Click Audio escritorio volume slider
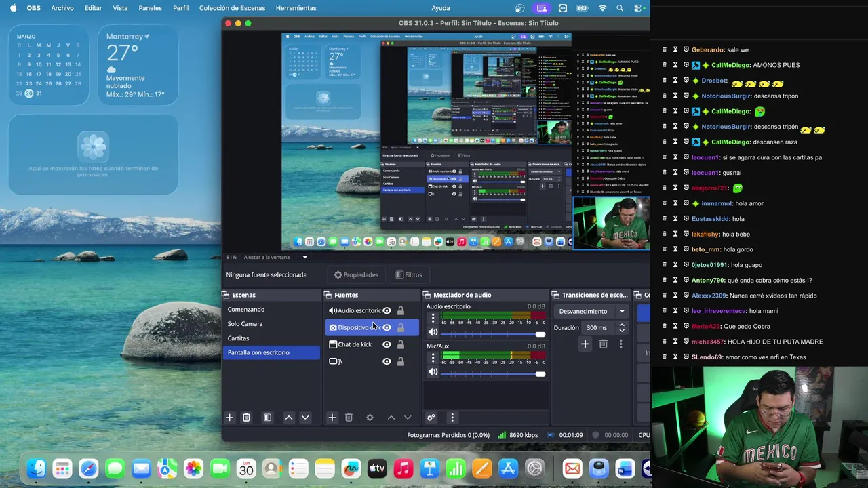Image resolution: width=868 pixels, height=488 pixels. tap(493, 333)
